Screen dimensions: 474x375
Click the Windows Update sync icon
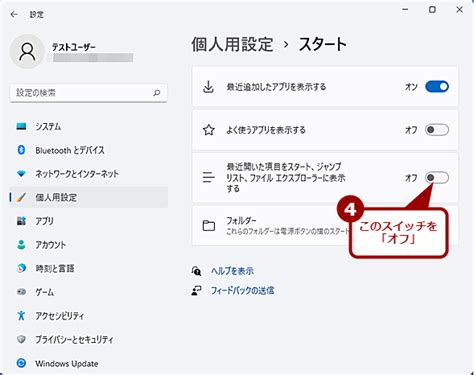(21, 363)
